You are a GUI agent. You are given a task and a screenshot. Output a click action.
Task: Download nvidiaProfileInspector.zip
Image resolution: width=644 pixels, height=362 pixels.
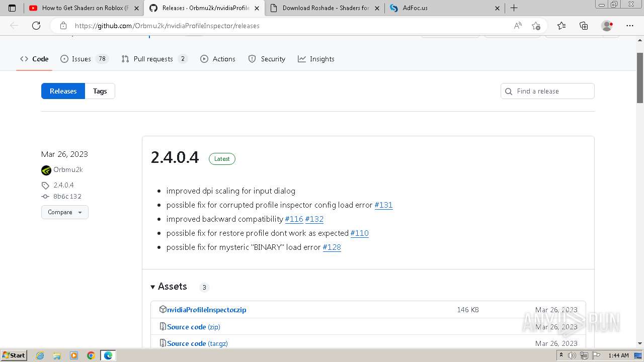(x=206, y=310)
